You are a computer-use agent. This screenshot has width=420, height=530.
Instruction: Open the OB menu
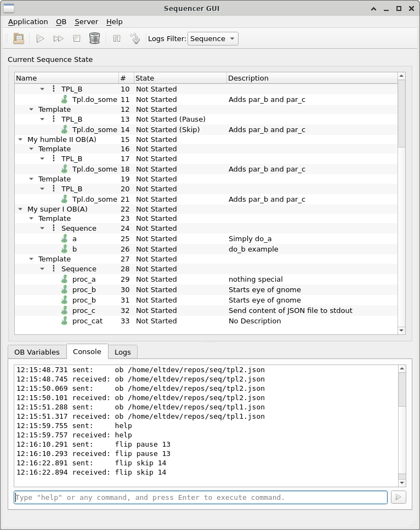coord(61,21)
